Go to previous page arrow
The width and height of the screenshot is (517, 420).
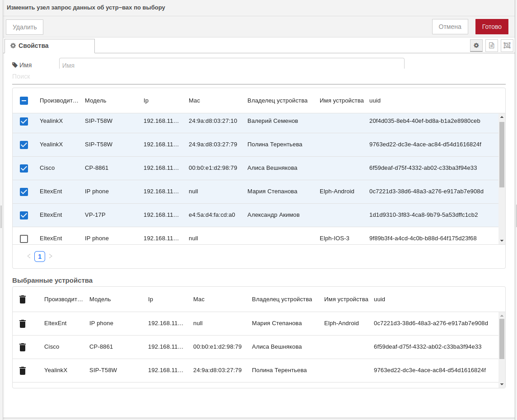tap(29, 257)
